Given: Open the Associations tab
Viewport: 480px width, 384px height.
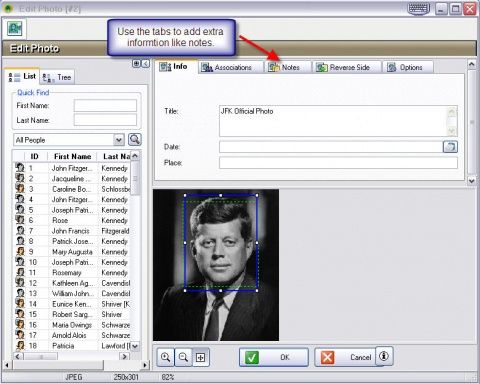Looking at the screenshot, I should [x=231, y=67].
